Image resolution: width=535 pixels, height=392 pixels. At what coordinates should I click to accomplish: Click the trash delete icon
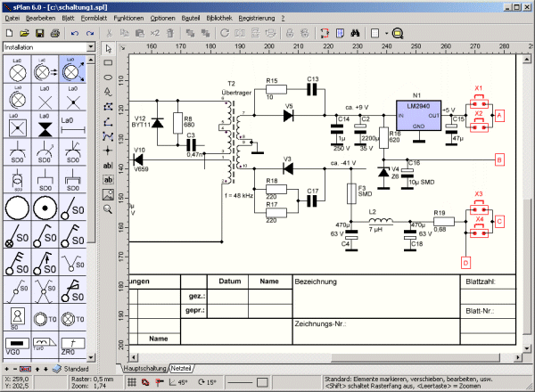click(x=170, y=33)
